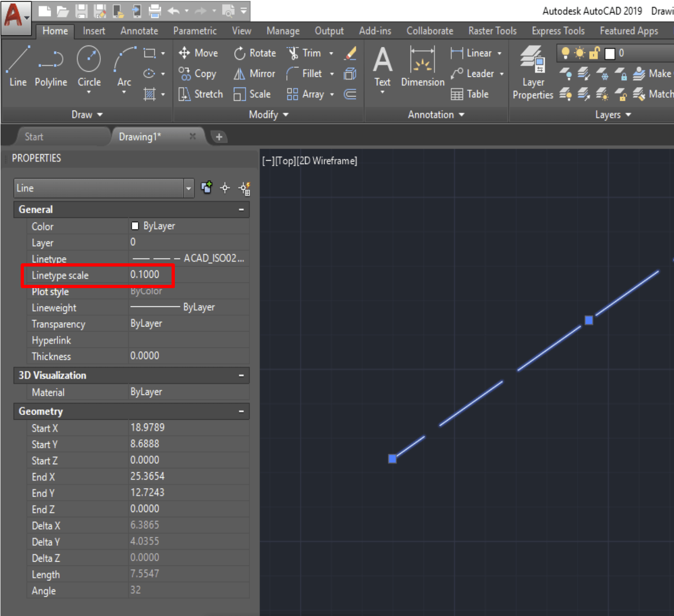Select the Line drawing tool
The width and height of the screenshot is (674, 616).
click(18, 66)
